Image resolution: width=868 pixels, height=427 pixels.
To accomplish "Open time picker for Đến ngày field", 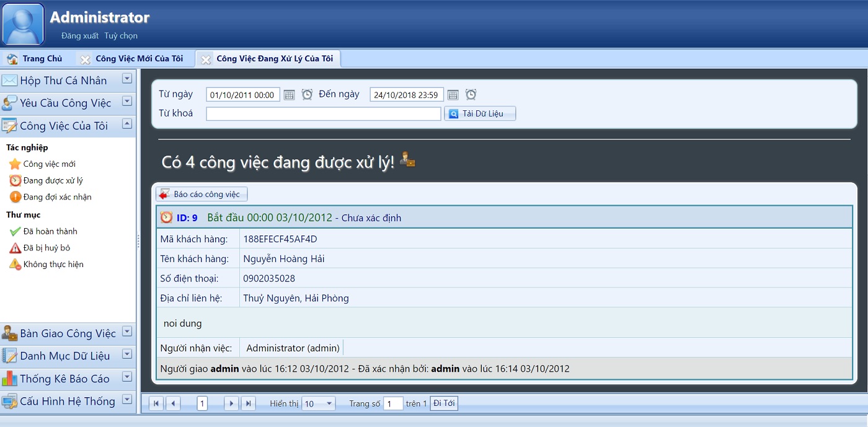I will (x=471, y=95).
